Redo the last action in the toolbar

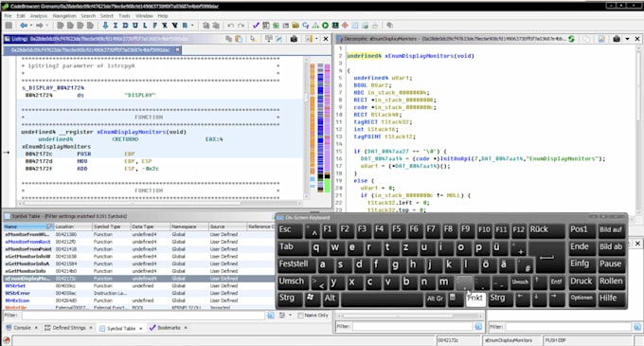pos(241,26)
